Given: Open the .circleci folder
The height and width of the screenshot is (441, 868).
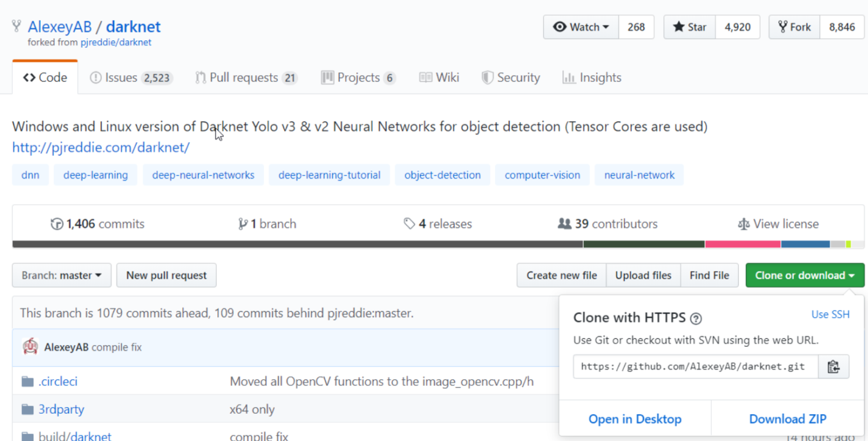Looking at the screenshot, I should [x=58, y=381].
